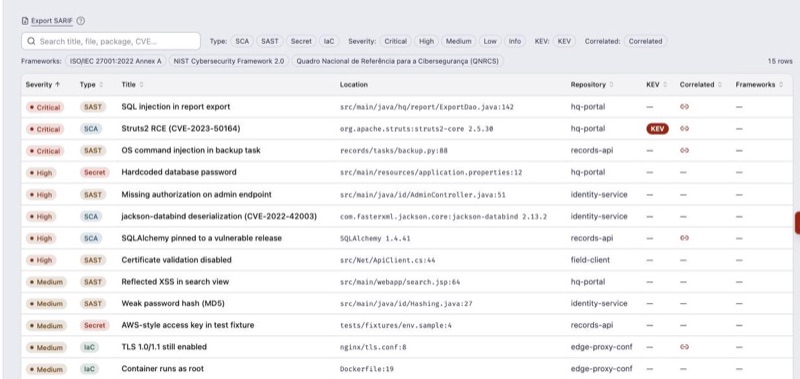Click correlated link icon for Struts2 RCE row
The height and width of the screenshot is (379, 800).
coord(684,129)
